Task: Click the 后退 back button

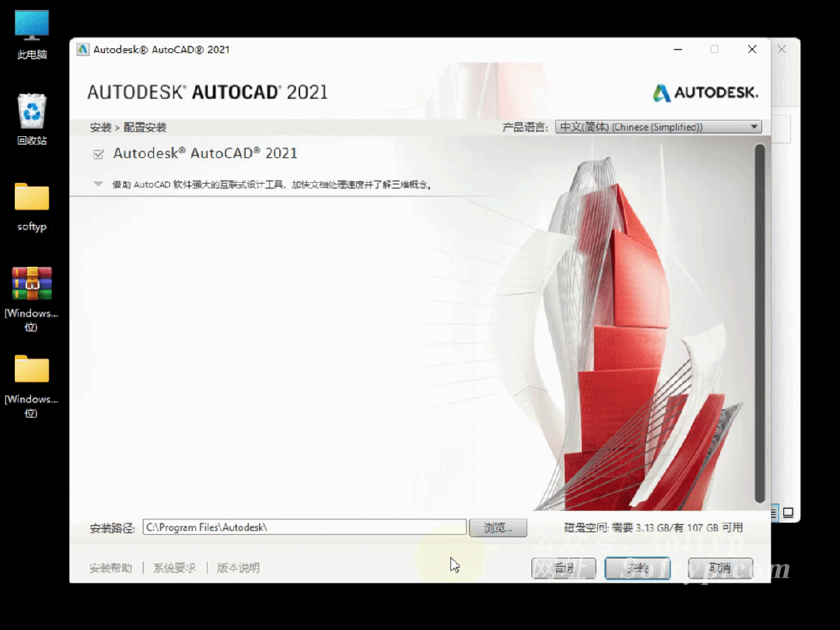Action: tap(564, 568)
